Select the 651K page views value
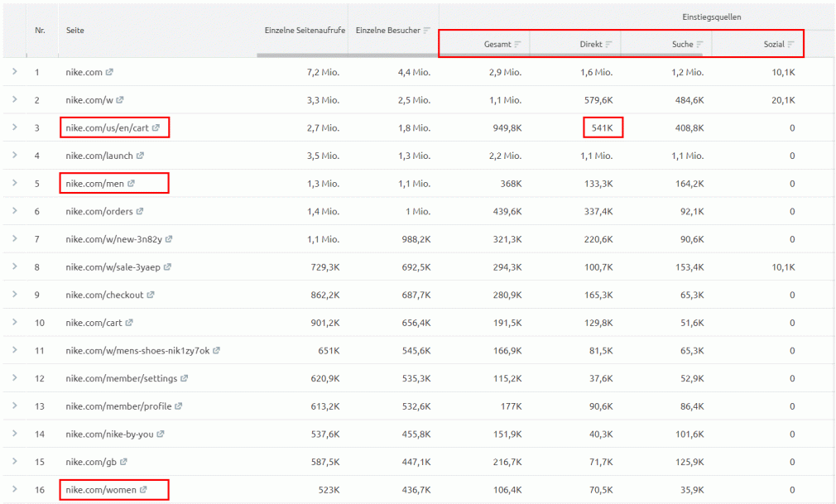The width and height of the screenshot is (836, 504). (x=329, y=351)
